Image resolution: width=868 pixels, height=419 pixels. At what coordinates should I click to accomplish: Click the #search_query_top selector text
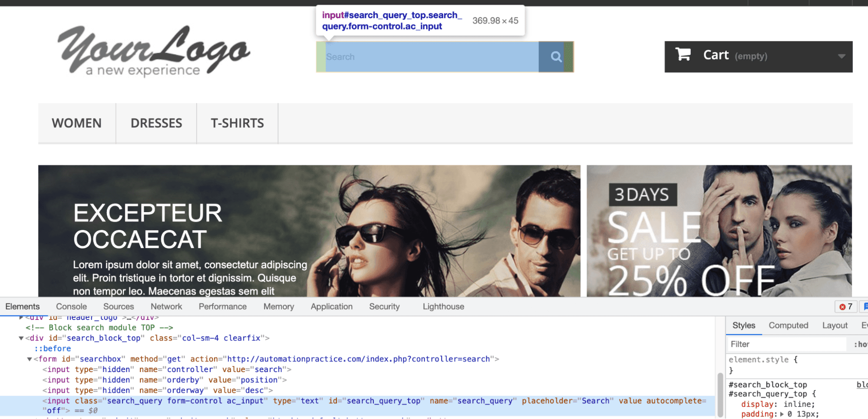point(768,394)
